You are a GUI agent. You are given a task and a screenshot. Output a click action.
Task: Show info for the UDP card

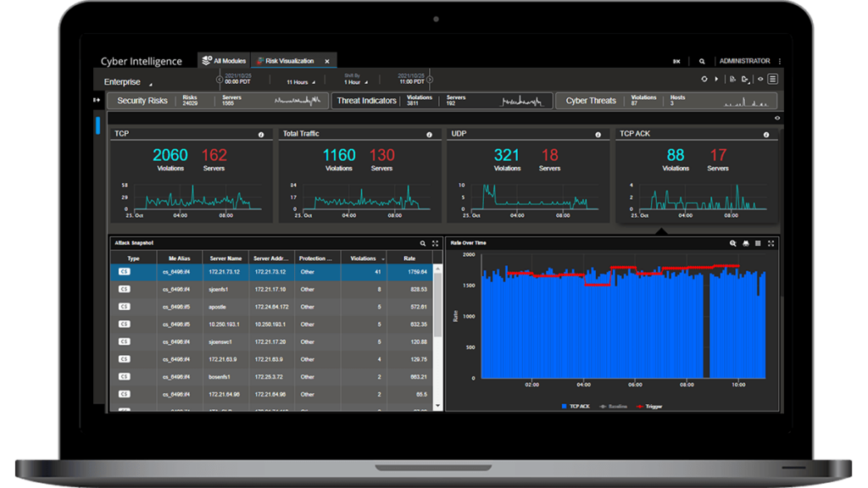coord(598,135)
